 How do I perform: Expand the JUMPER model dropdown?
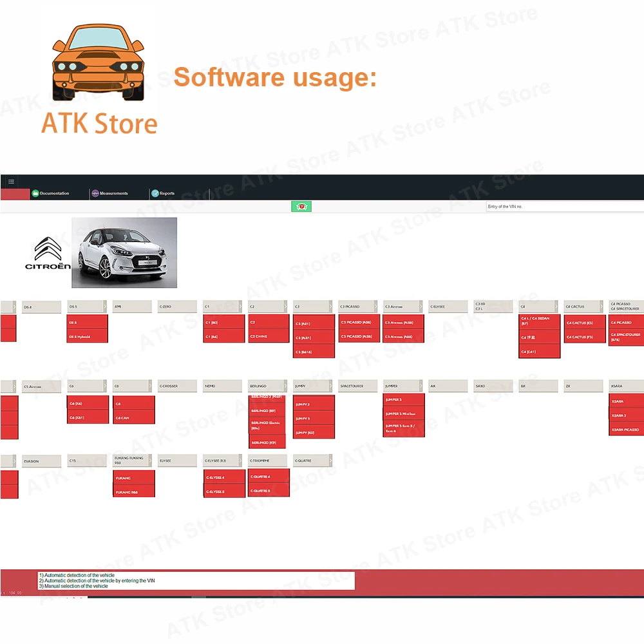[421, 386]
